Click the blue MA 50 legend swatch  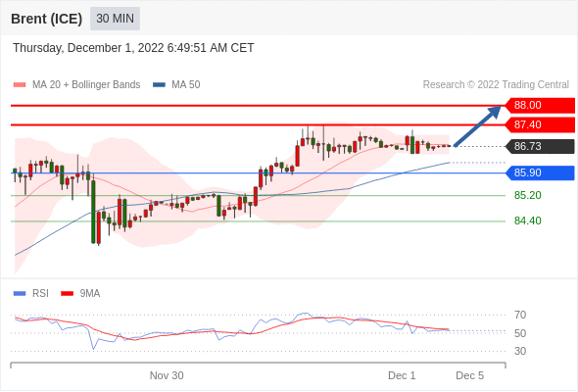159,85
